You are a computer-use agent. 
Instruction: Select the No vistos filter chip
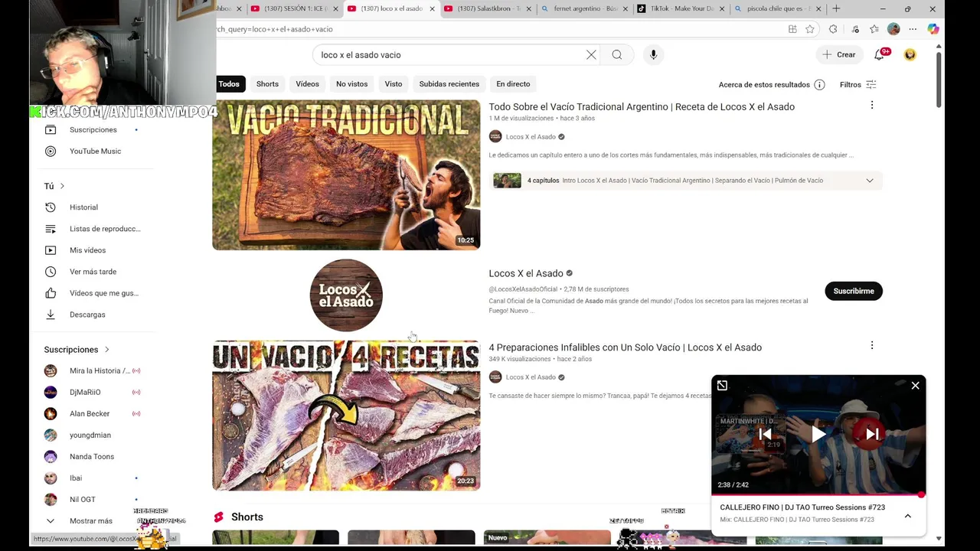pos(351,84)
